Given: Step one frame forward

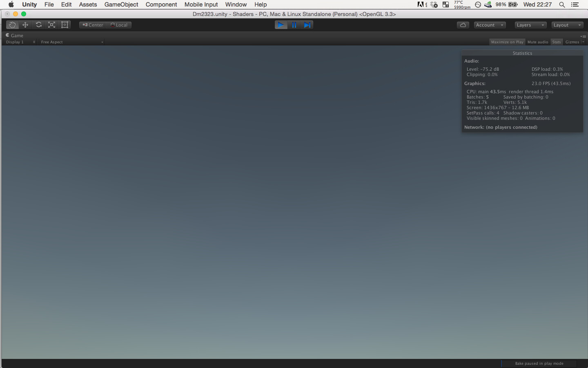Looking at the screenshot, I should pyautogui.click(x=307, y=25).
